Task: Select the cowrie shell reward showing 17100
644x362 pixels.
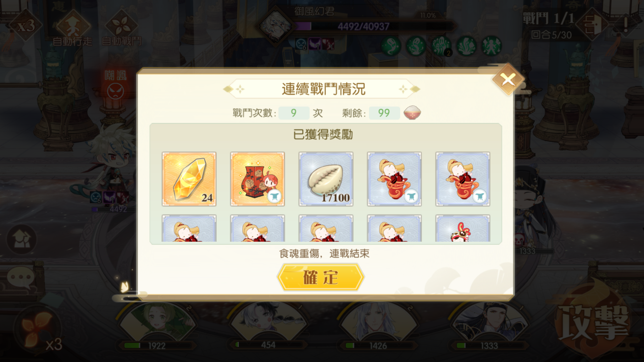Action: (326, 179)
